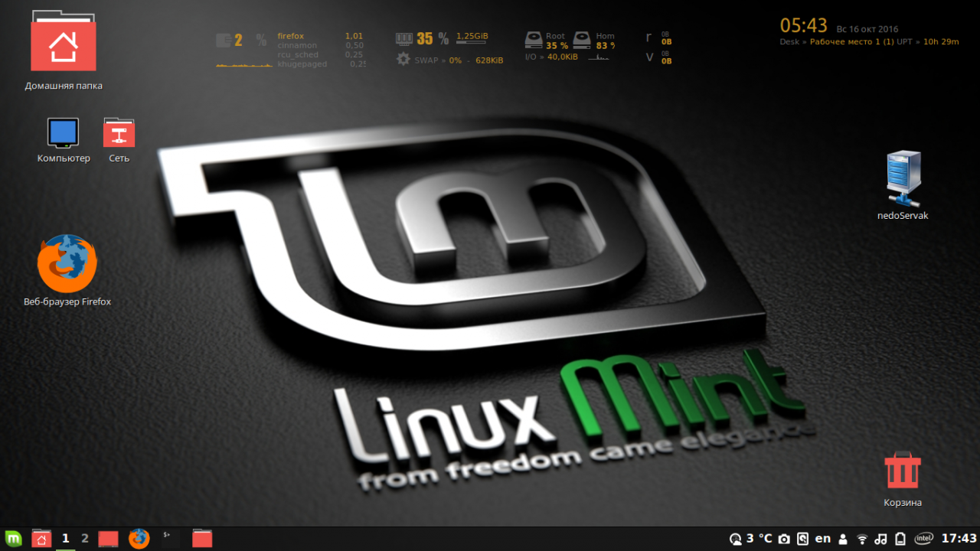Screen dimensions: 980x551
Task: Open the Wi-Fi network applet
Action: 862,539
